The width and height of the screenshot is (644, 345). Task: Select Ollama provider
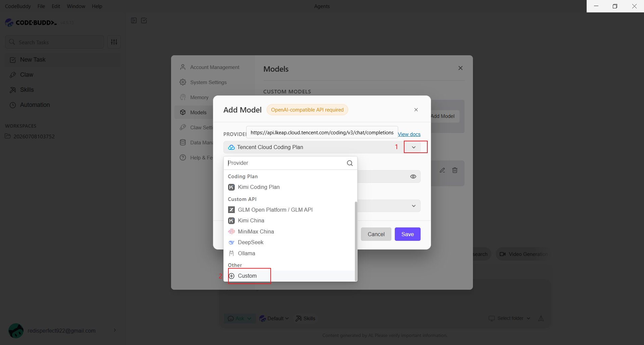pos(289,253)
